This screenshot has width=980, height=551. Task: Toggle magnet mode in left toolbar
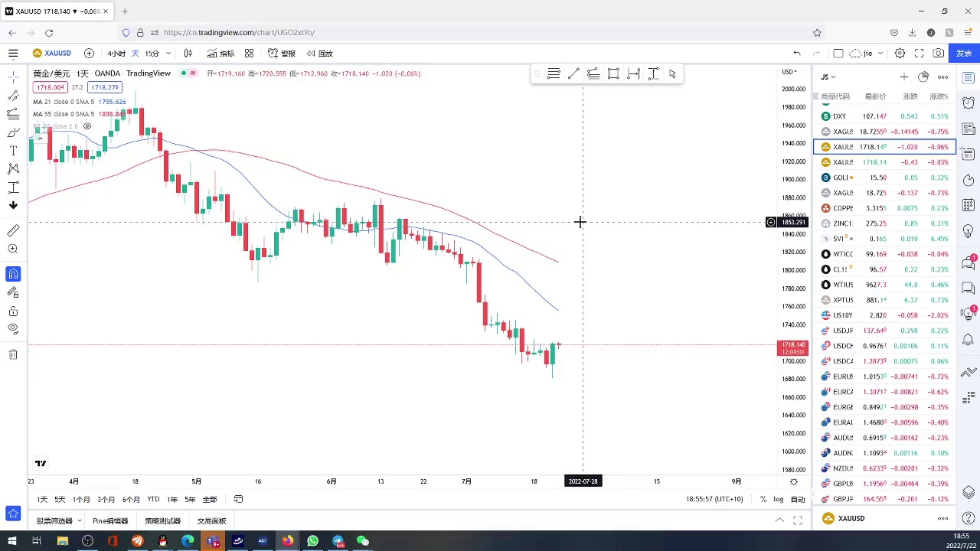pyautogui.click(x=13, y=274)
